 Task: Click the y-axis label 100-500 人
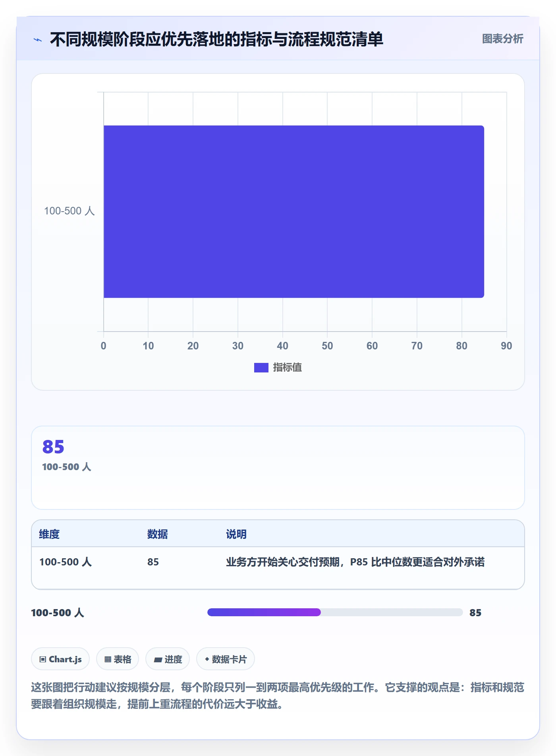[x=69, y=211]
